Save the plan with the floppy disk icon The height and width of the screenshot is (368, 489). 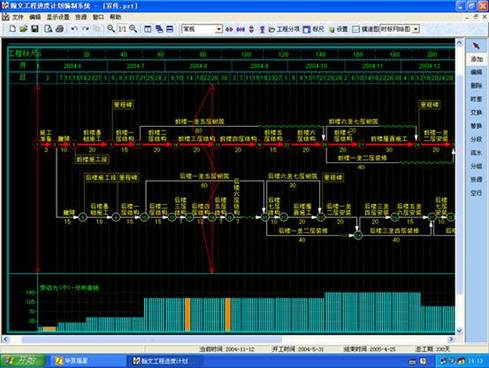(x=35, y=29)
